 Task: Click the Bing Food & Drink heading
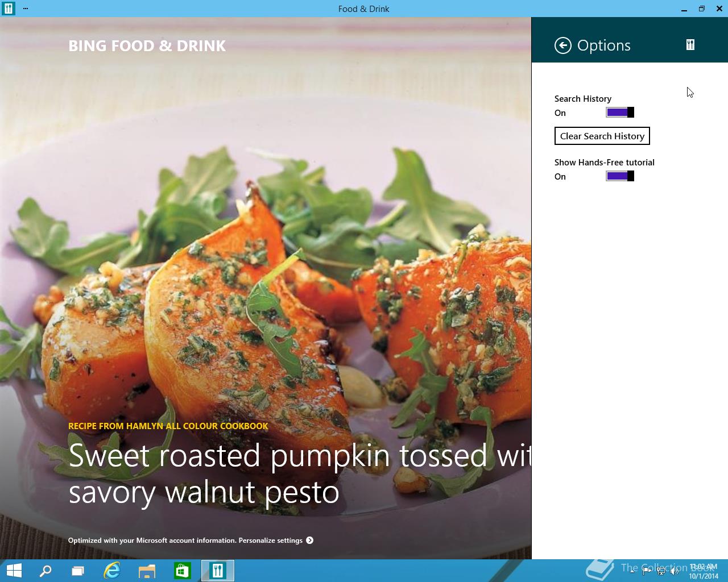pos(147,46)
